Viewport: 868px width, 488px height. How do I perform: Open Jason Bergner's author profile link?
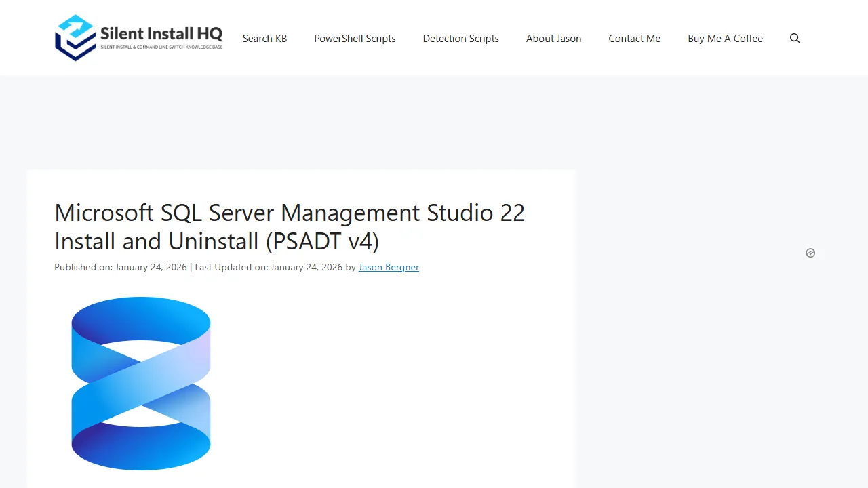pos(389,267)
